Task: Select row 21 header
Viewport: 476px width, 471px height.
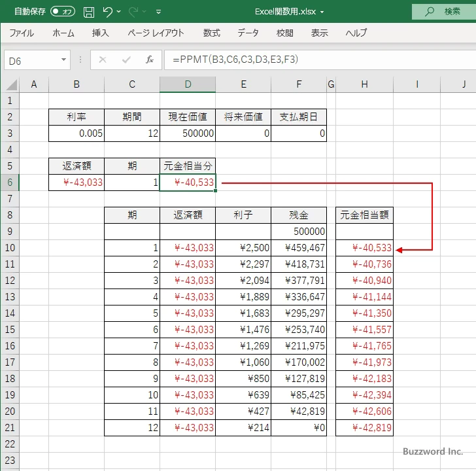Action: point(10,428)
